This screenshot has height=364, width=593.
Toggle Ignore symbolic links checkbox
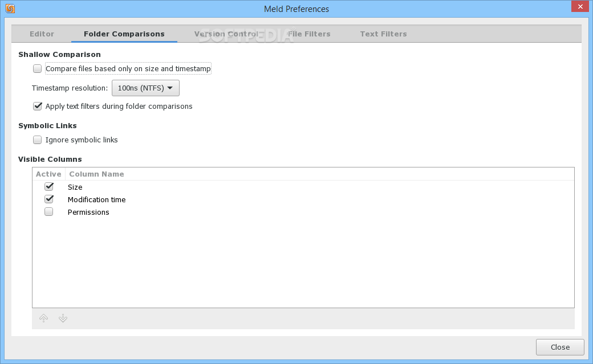[x=37, y=140]
